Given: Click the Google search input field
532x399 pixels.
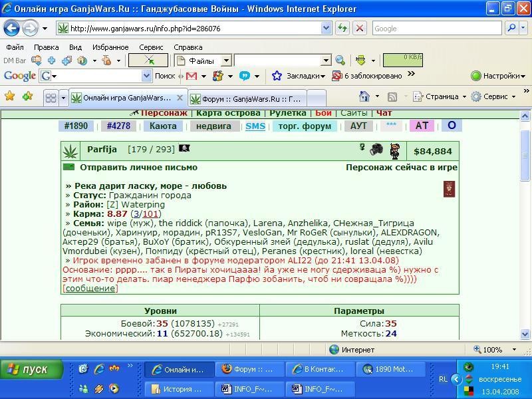Looking at the screenshot, I should pos(437,29).
